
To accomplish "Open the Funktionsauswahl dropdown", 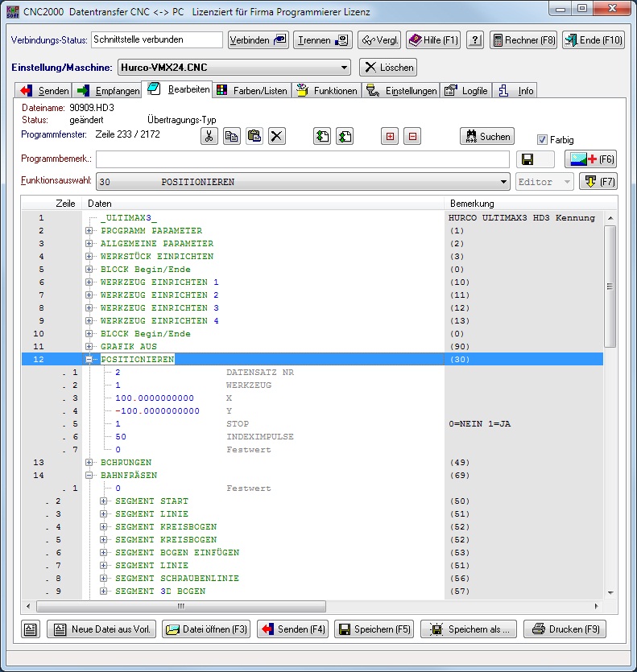I will coord(504,182).
